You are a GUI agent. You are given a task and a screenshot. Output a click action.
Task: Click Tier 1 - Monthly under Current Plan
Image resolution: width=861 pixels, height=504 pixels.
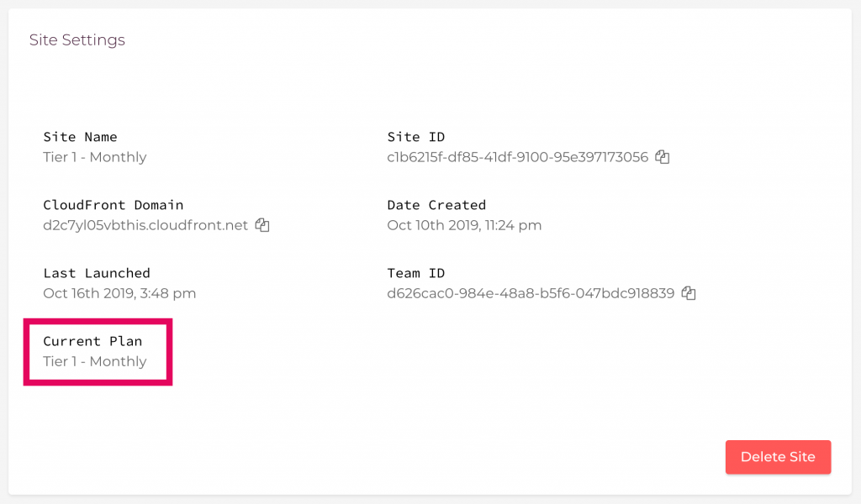[x=95, y=361]
